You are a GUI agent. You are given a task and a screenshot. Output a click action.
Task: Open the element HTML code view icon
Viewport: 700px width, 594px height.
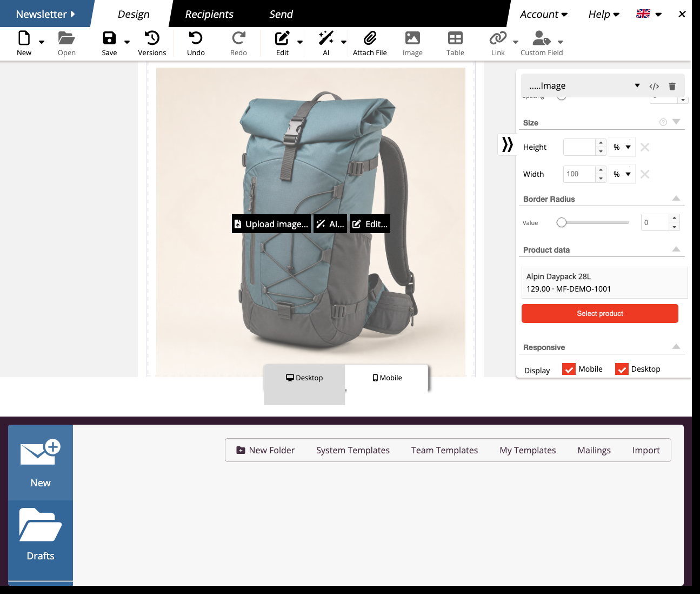tap(654, 86)
